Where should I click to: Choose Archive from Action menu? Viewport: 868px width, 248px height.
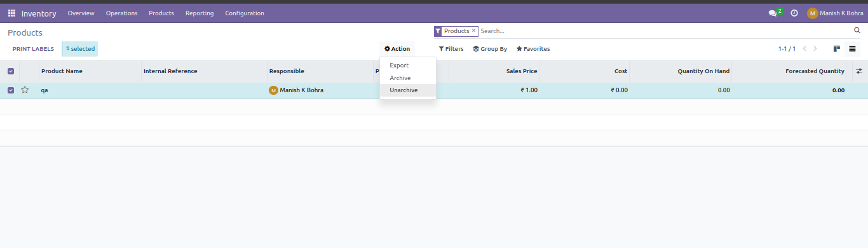click(408, 78)
